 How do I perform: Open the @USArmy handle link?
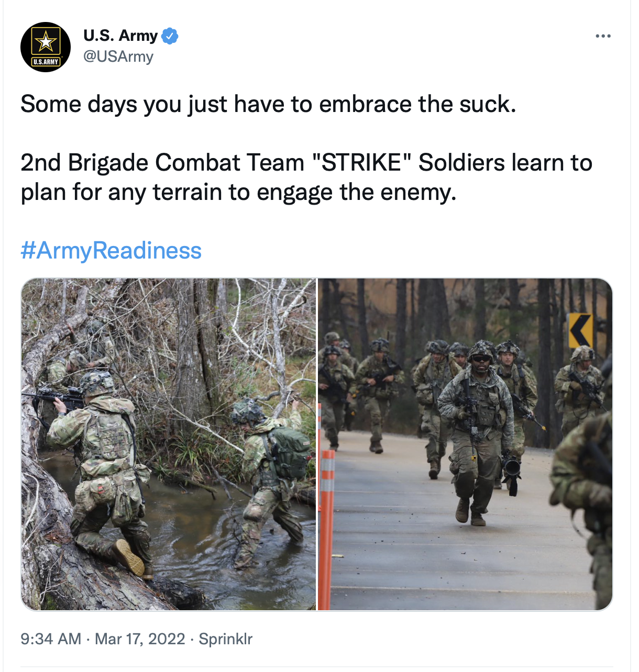[x=118, y=56]
